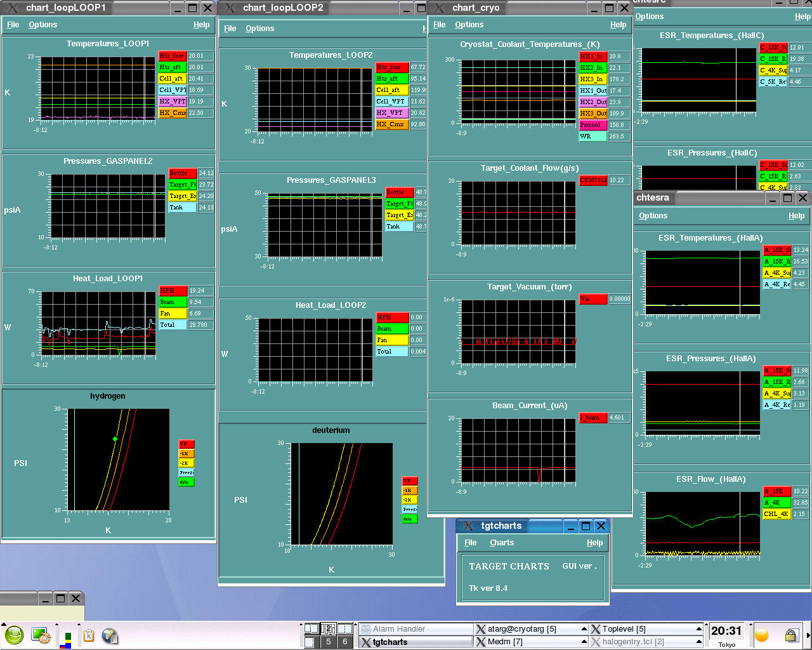Click the Tk ver 8.4 text

click(x=488, y=588)
